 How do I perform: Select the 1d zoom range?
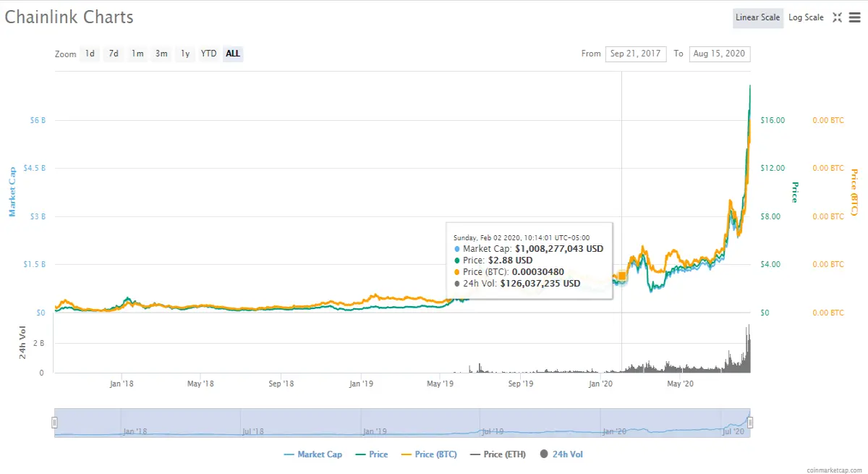[90, 54]
